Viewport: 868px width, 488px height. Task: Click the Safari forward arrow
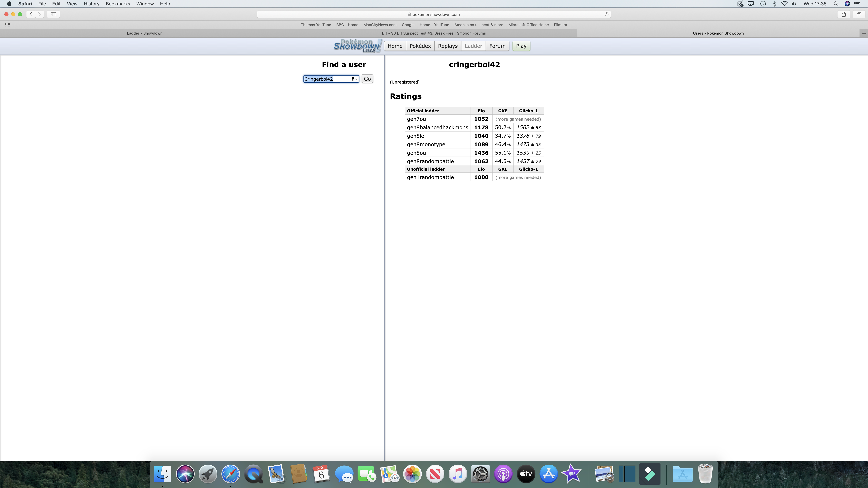point(40,14)
